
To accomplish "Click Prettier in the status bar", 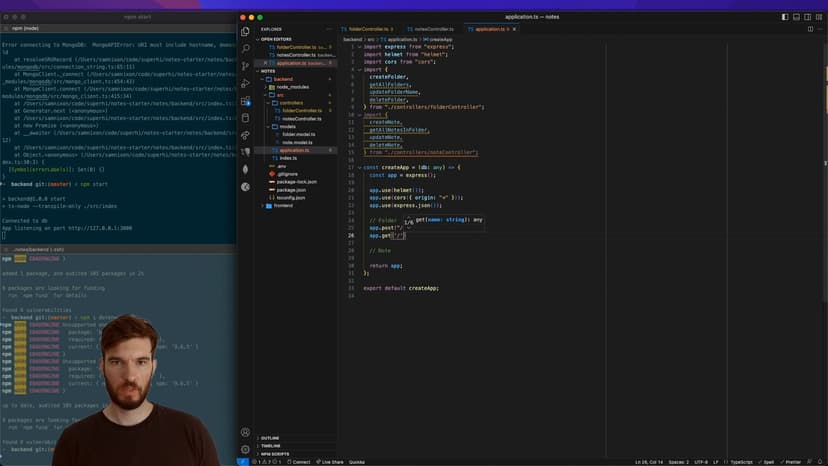I will [791, 462].
